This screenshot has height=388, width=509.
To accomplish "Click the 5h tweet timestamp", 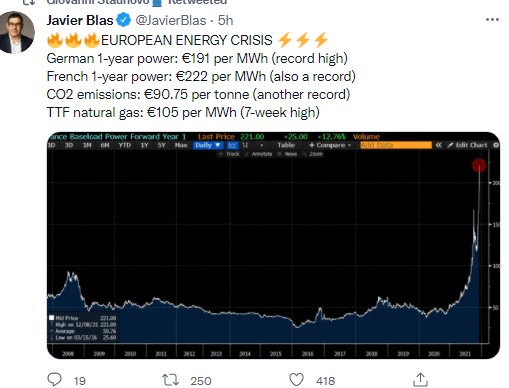I will [225, 21].
